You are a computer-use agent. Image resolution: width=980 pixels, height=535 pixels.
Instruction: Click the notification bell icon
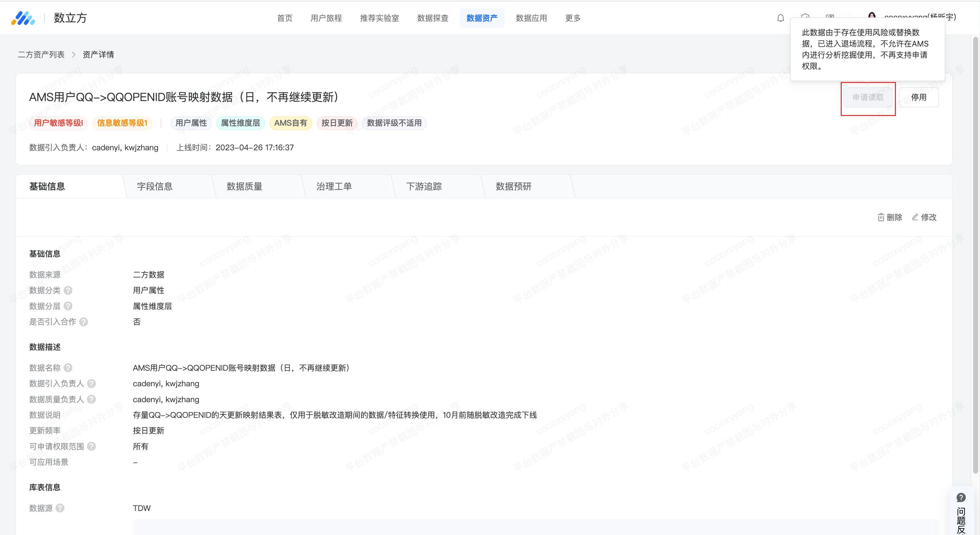point(780,18)
